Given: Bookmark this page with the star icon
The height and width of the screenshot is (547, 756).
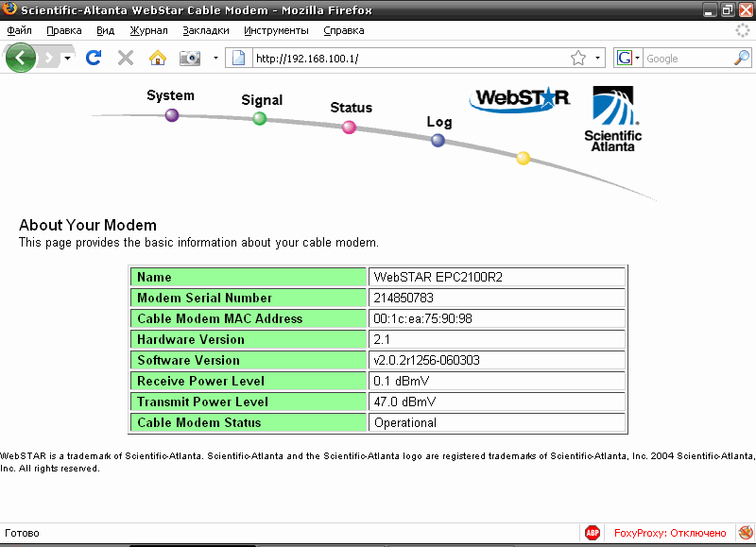Looking at the screenshot, I should 578,59.
